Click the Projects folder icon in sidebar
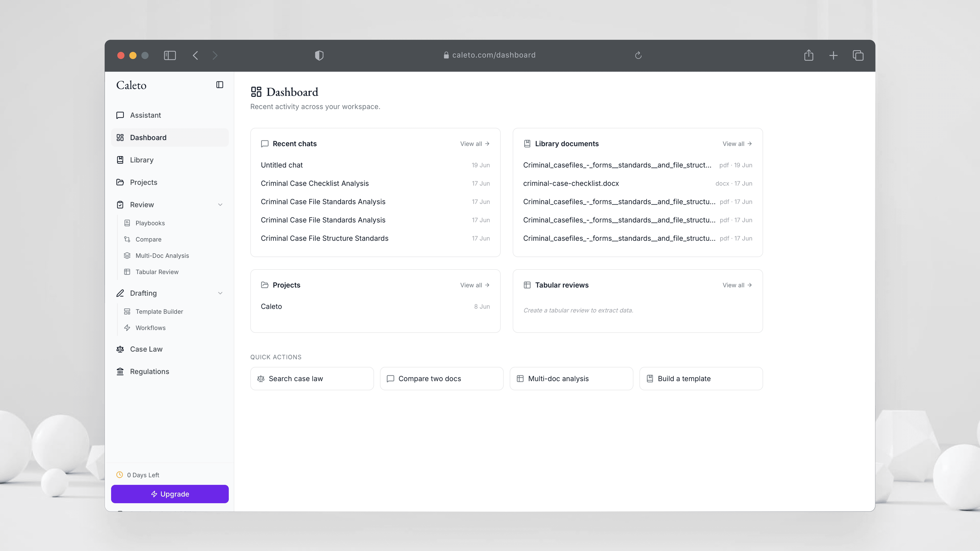The image size is (980, 551). point(120,182)
